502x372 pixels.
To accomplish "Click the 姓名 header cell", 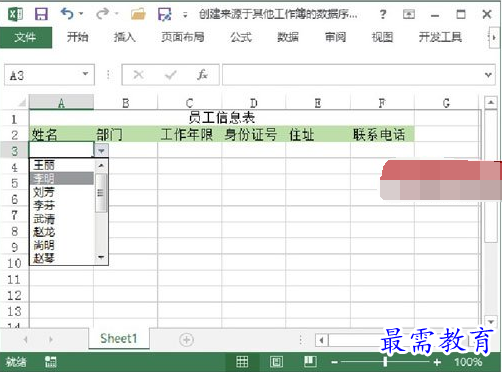I will click(x=61, y=134).
